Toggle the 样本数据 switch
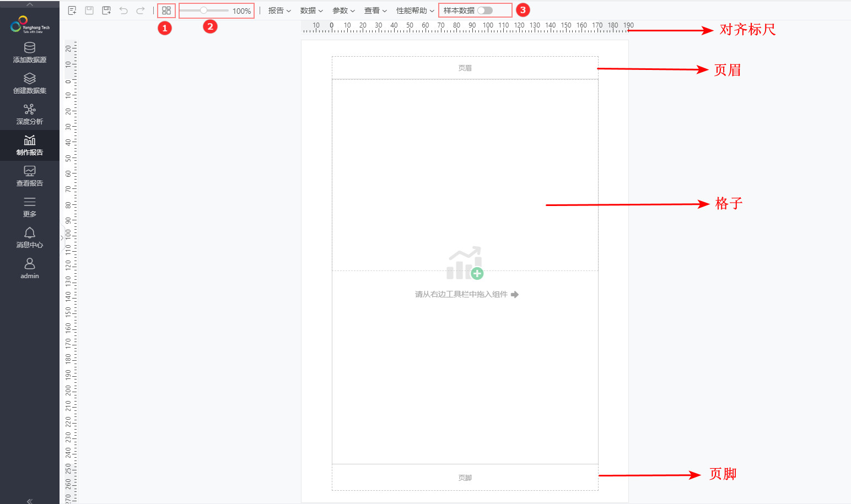851x504 pixels. tap(485, 10)
